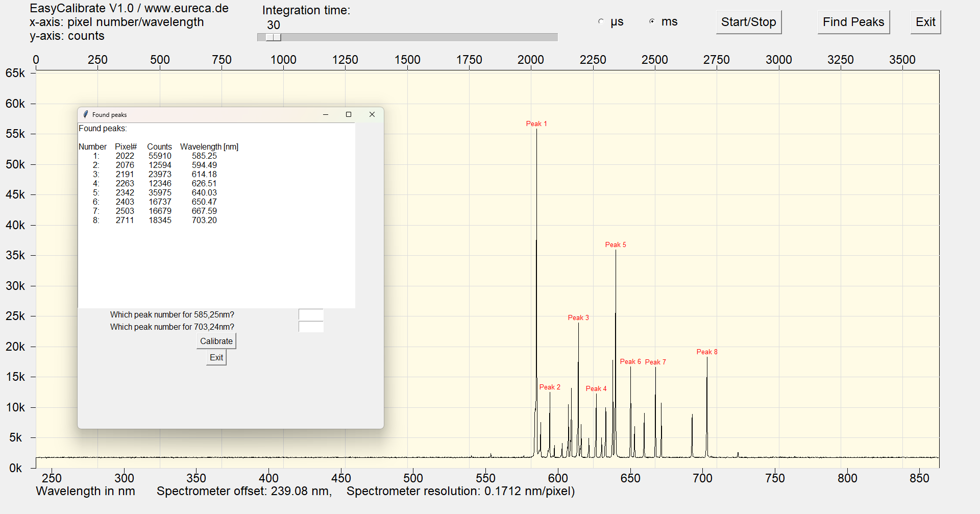
Task: Click wavelength value 585.25 in the peaks table
Action: [x=204, y=156]
